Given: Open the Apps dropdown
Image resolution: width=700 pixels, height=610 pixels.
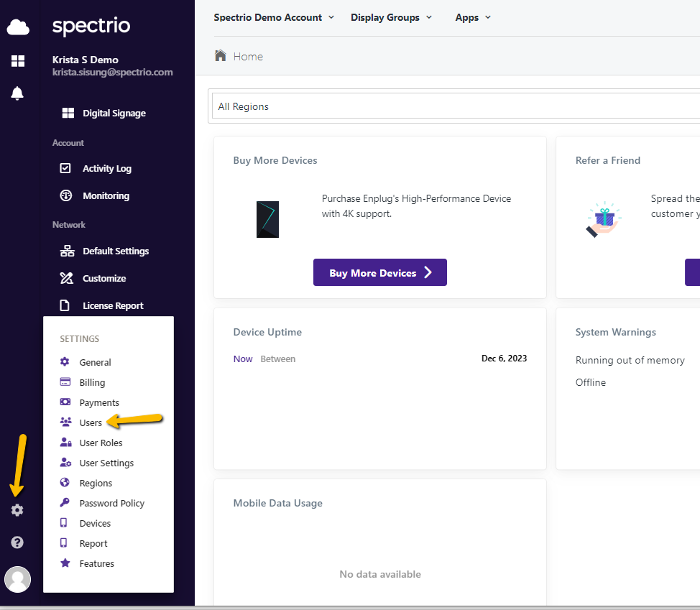Looking at the screenshot, I should 472,17.
